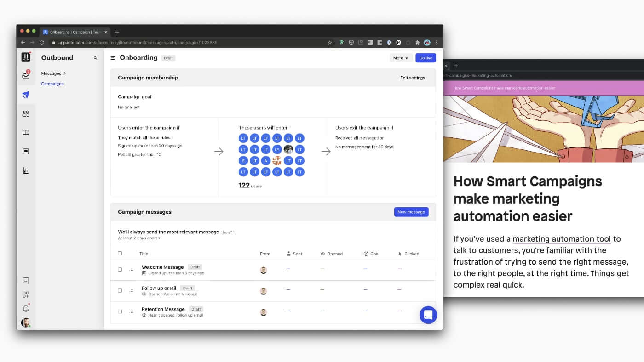
Task: Open the Inbox icon in sidebar
Action: pyautogui.click(x=26, y=76)
